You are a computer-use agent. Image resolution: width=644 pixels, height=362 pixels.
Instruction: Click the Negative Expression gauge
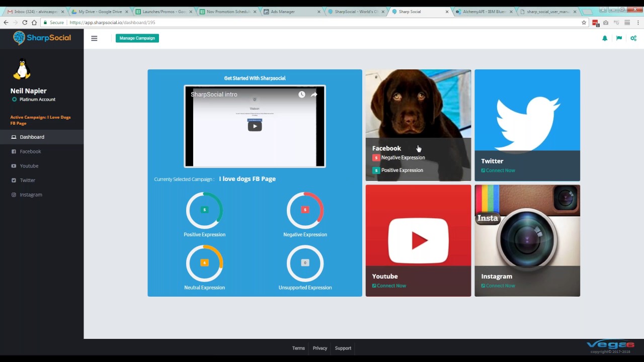pos(305,210)
